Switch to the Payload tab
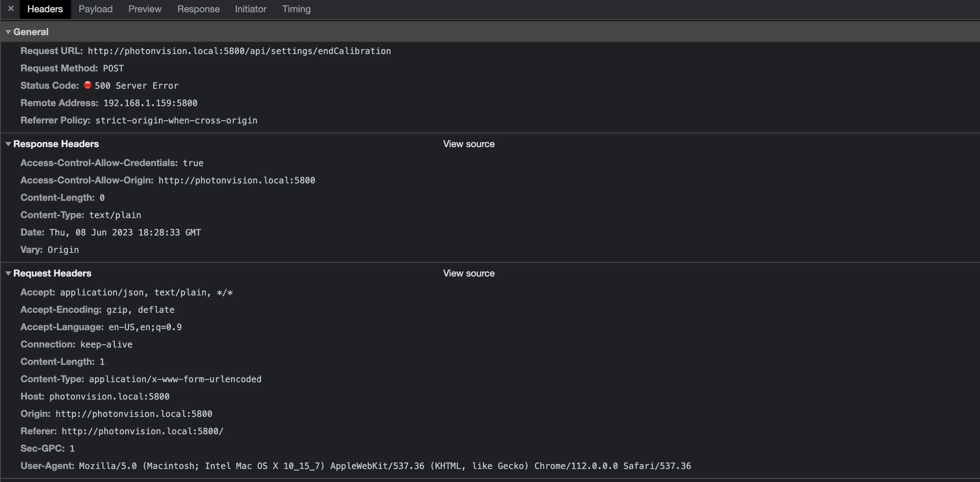Image resolution: width=980 pixels, height=482 pixels. tap(95, 9)
